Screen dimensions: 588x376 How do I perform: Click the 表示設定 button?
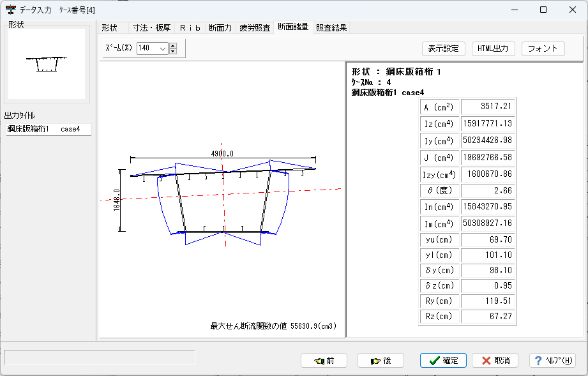pos(443,49)
